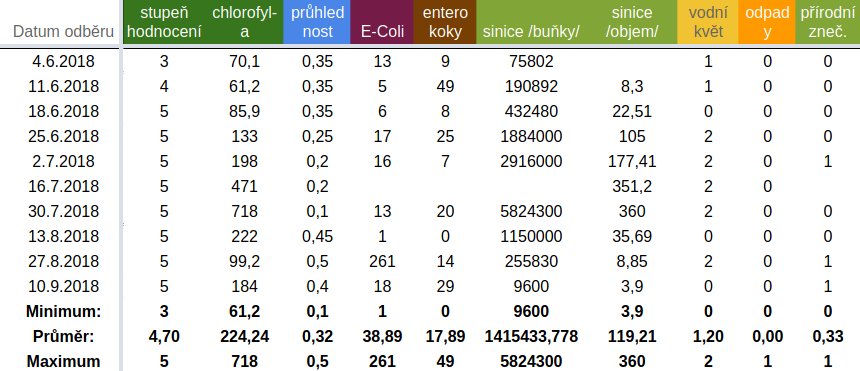
Task: Select date cell 11.6.2018
Action: tap(64, 87)
